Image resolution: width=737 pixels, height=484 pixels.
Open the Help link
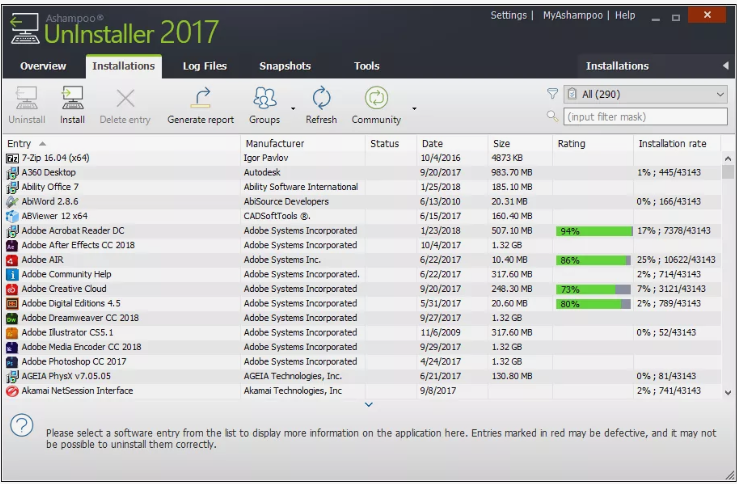(625, 16)
